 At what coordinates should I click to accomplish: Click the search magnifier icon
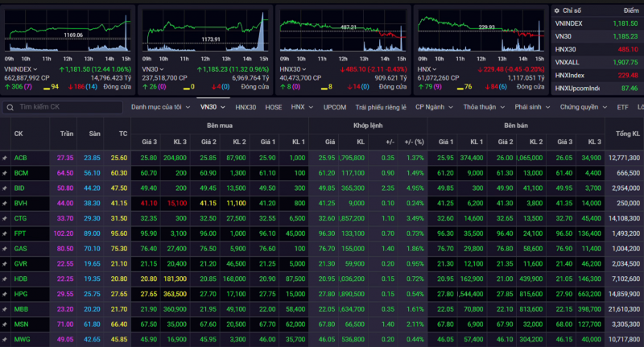click(x=10, y=107)
